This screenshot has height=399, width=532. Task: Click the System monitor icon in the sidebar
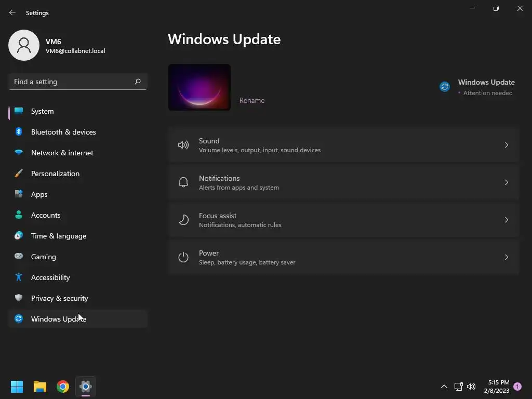click(19, 111)
